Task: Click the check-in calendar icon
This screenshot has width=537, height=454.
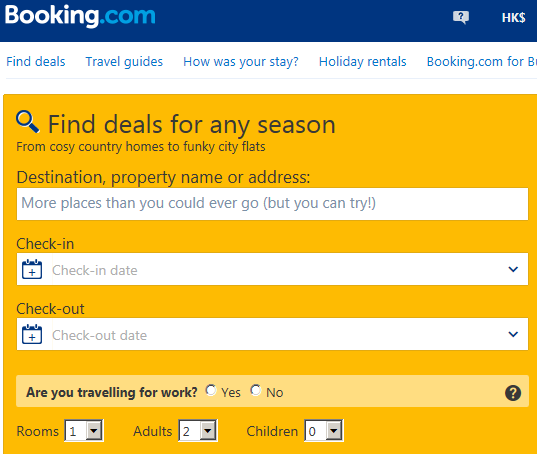Action: [32, 269]
